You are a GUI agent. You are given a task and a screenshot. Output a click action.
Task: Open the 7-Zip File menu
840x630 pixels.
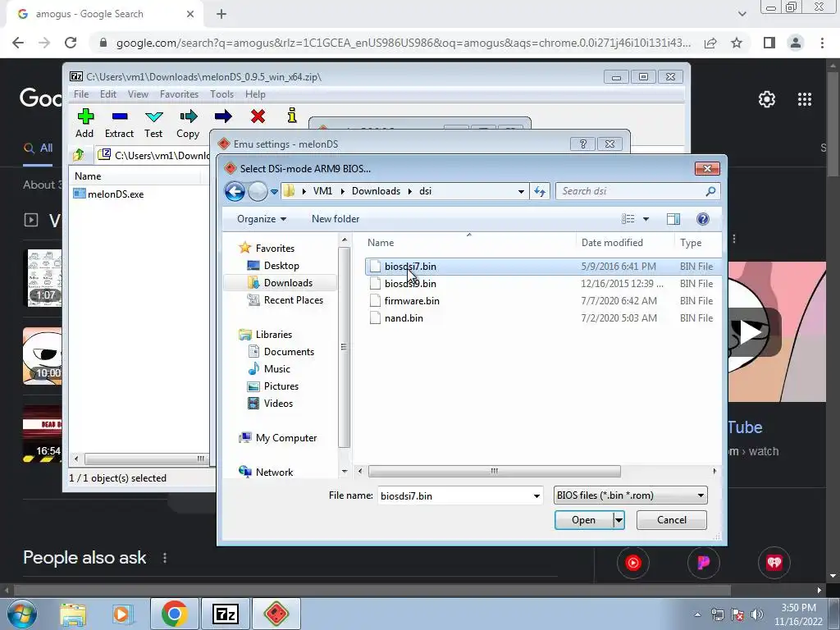[x=81, y=94]
